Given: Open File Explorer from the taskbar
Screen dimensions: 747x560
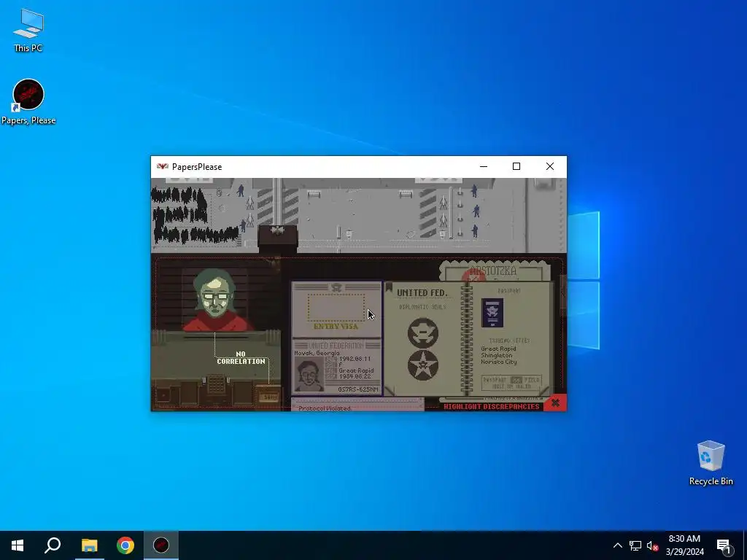Looking at the screenshot, I should tap(89, 545).
